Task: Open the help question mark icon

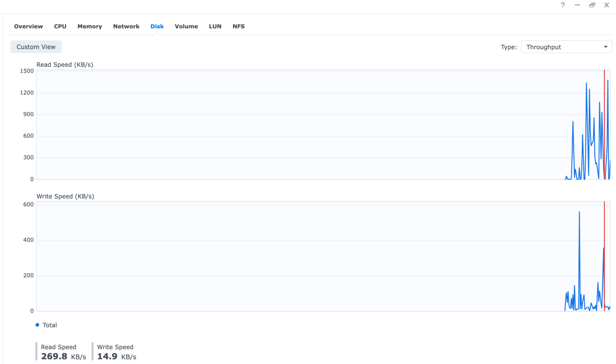Action: [563, 5]
